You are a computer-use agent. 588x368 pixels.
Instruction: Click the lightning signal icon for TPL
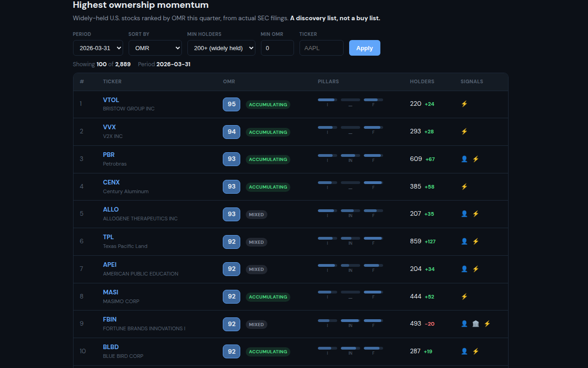tap(475, 241)
